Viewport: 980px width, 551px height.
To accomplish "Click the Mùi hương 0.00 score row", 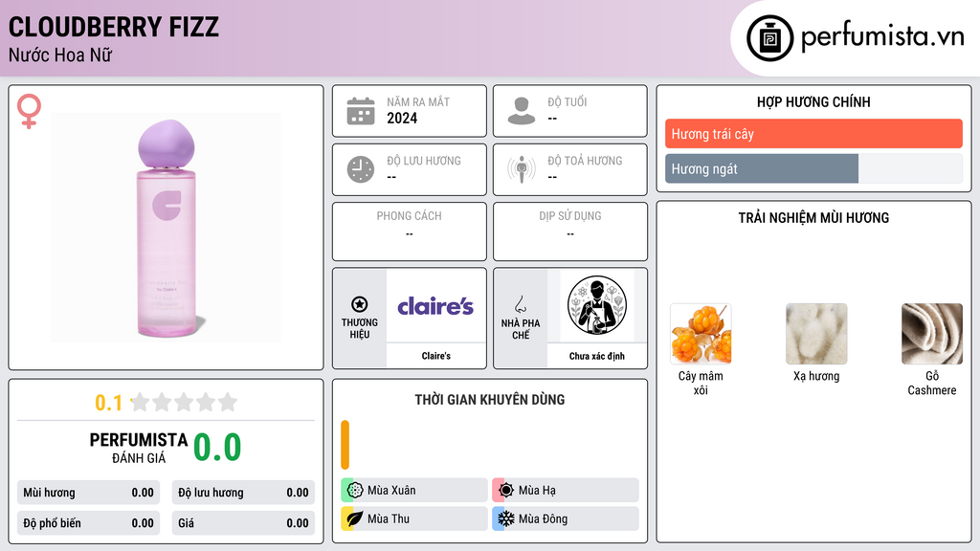I will 88,493.
